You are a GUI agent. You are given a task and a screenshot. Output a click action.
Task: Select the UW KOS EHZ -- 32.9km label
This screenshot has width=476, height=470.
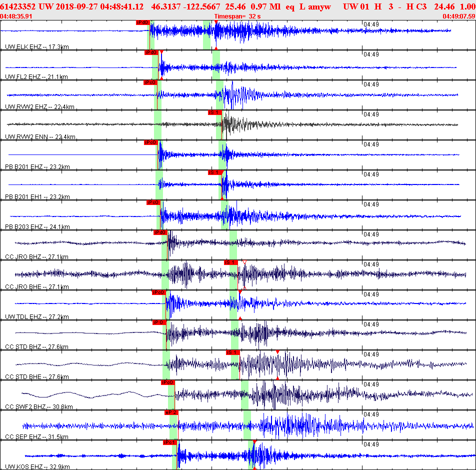click(x=37, y=467)
